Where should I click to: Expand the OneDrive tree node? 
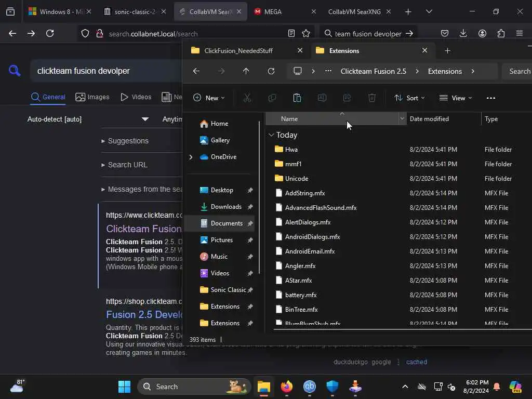(191, 157)
